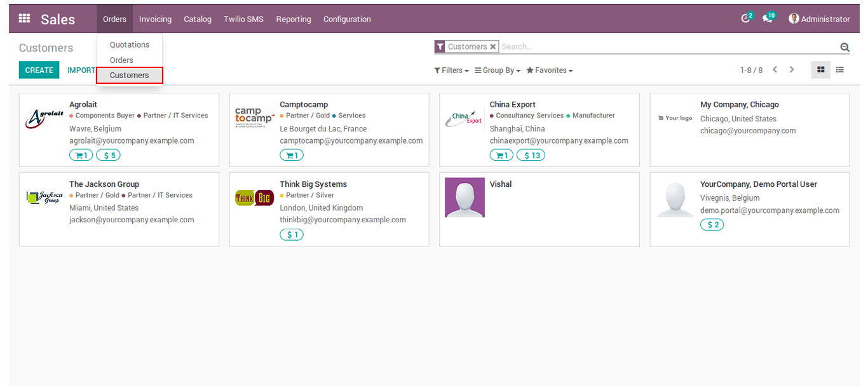Screen dimensions: 868x390
Task: Click the CREATE button
Action: [x=39, y=70]
